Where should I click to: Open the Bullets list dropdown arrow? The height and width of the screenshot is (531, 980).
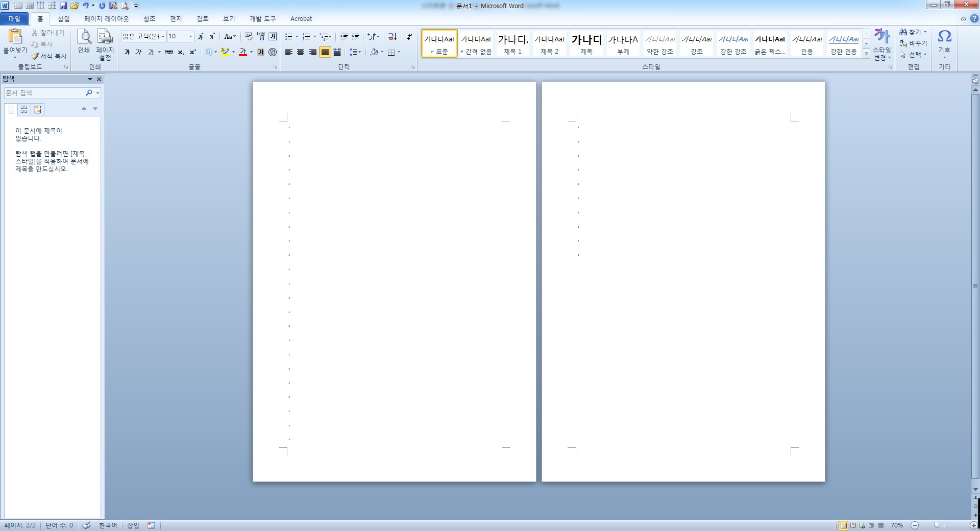[x=297, y=36]
